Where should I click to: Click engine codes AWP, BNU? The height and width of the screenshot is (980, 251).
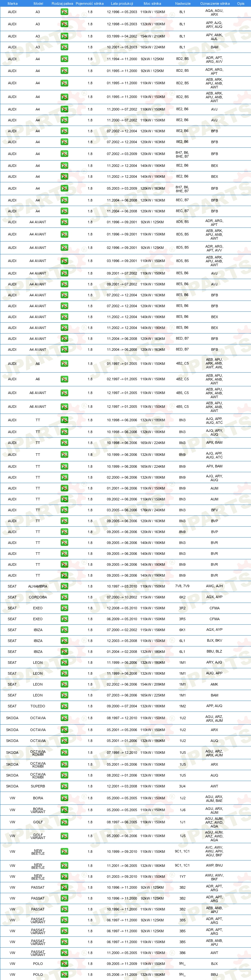(214, 866)
